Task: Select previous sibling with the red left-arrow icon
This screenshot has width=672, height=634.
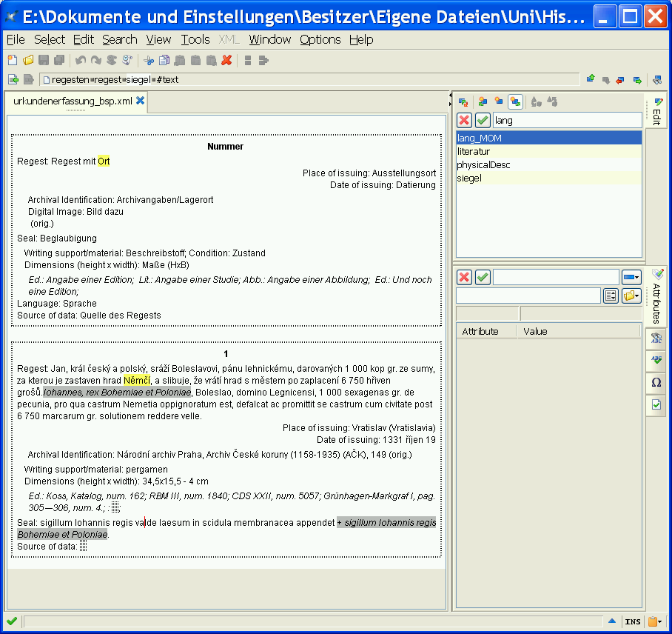Action: point(619,80)
